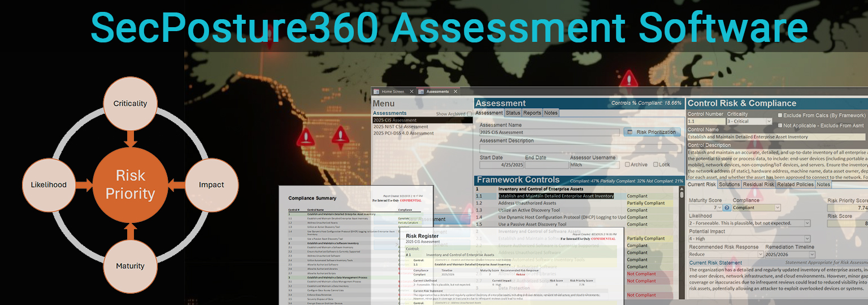Expand the Compliance dropdown
This screenshot has width=868, height=305.
pos(777,208)
